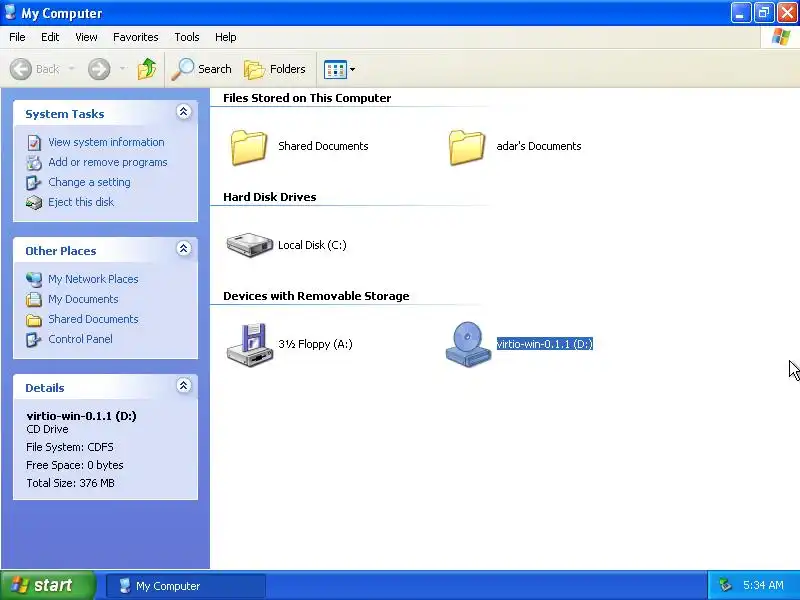The height and width of the screenshot is (600, 800).
Task: Open the Back history dropdown arrow
Action: pyautogui.click(x=72, y=68)
